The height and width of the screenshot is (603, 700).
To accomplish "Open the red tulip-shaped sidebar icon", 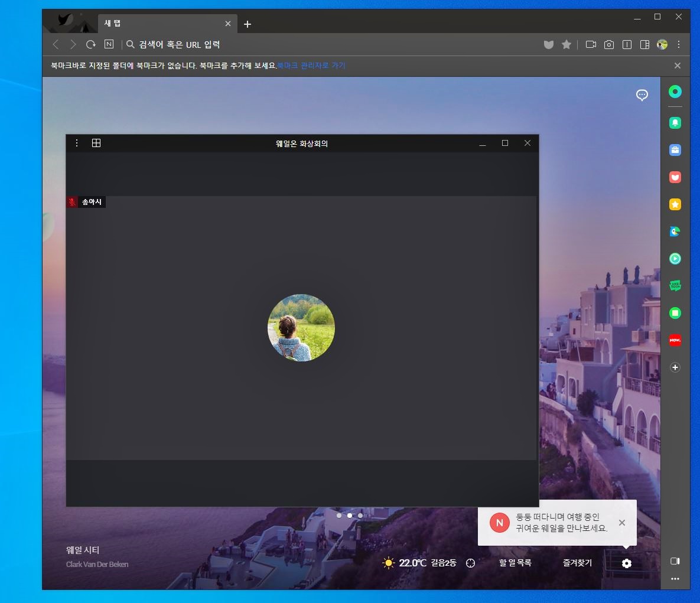I will tap(675, 177).
